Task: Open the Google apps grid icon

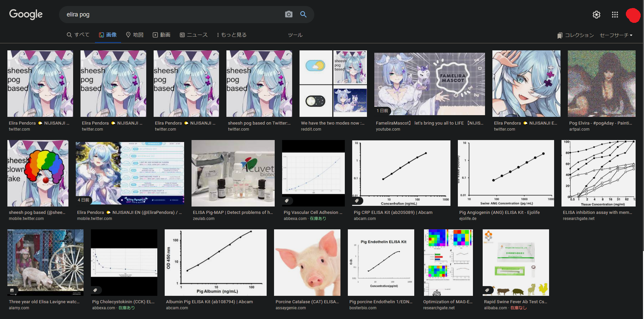Action: pos(615,15)
